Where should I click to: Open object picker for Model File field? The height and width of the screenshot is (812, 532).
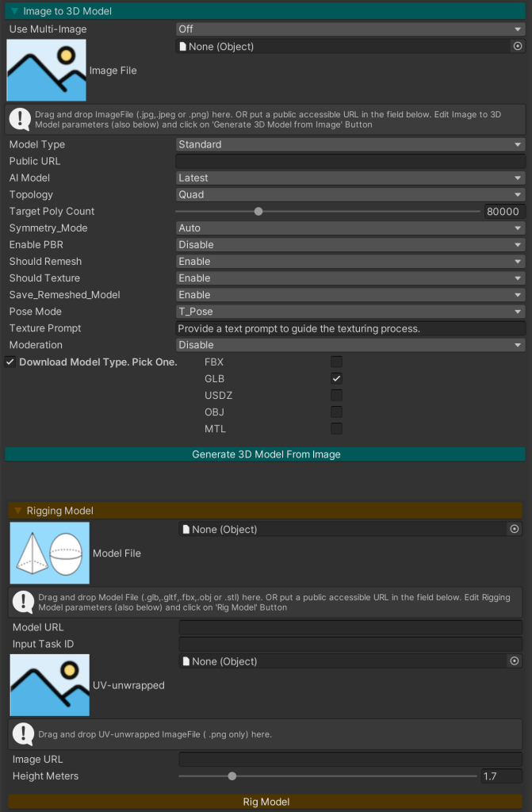pos(515,529)
